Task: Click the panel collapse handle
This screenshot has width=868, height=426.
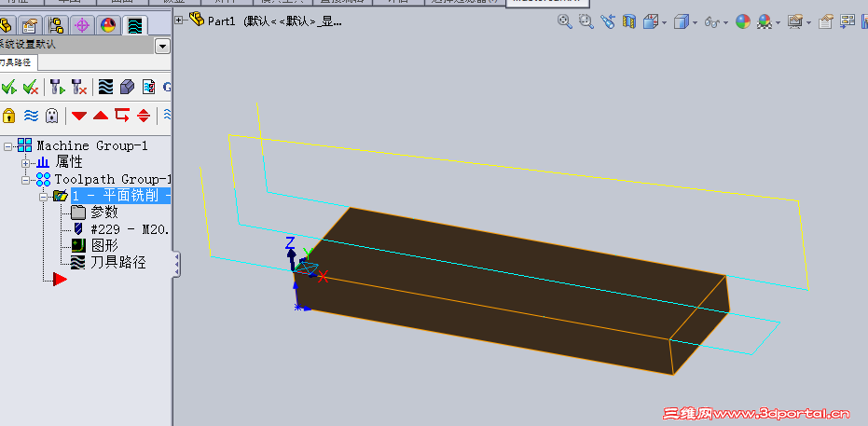Action: click(x=176, y=265)
